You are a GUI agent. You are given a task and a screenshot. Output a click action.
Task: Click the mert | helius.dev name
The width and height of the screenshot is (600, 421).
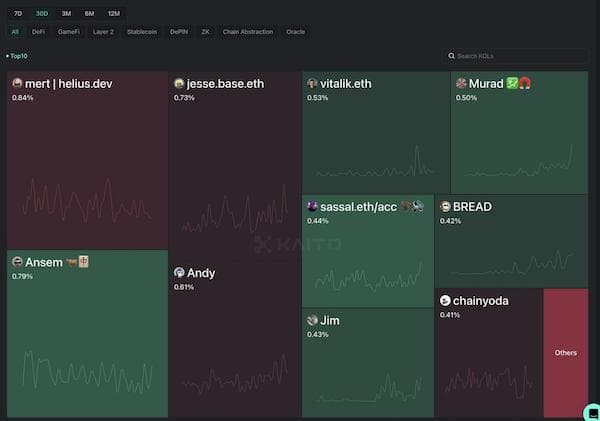point(69,83)
